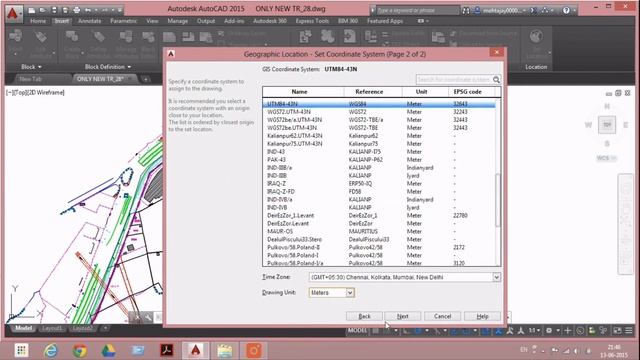Image resolution: width=640 pixels, height=360 pixels.
Task: Click the Back button in the dialog
Action: (x=364, y=316)
